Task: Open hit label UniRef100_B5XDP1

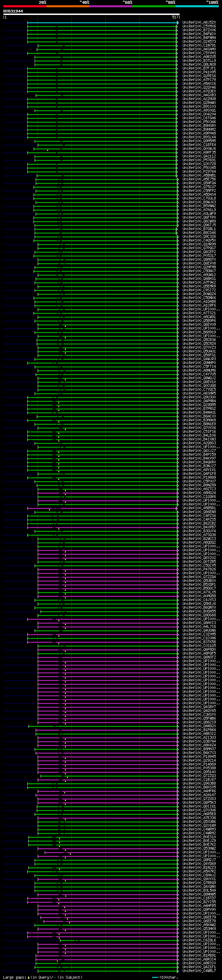Action: pyautogui.click(x=199, y=584)
